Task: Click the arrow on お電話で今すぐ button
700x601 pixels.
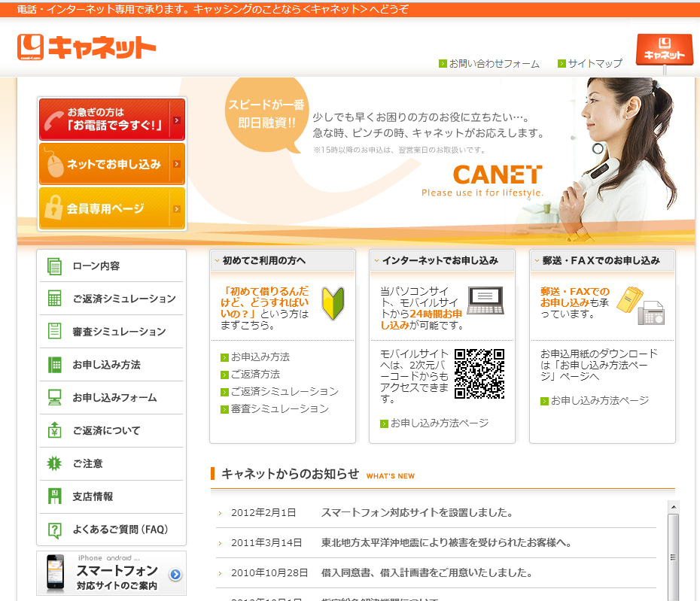Action: pyautogui.click(x=177, y=120)
